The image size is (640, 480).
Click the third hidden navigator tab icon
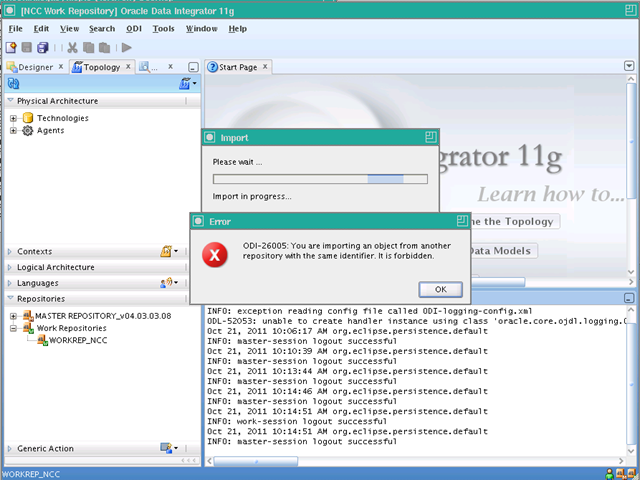click(x=144, y=67)
